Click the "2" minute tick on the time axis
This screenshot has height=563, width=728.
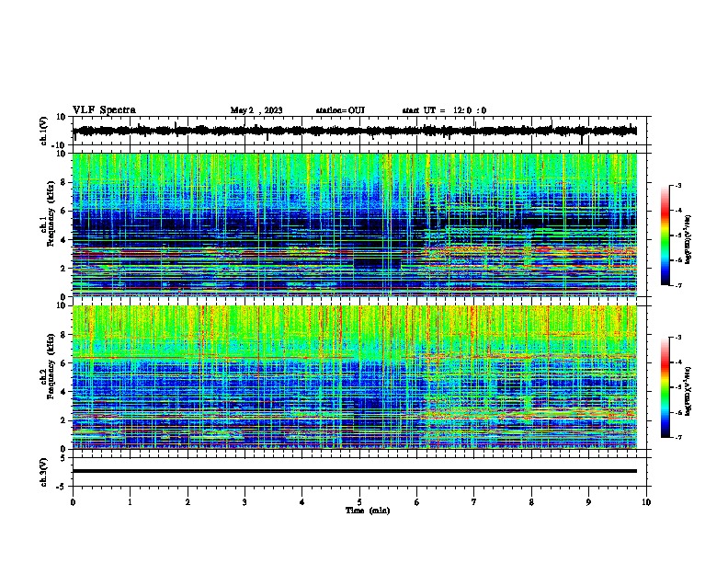point(188,502)
